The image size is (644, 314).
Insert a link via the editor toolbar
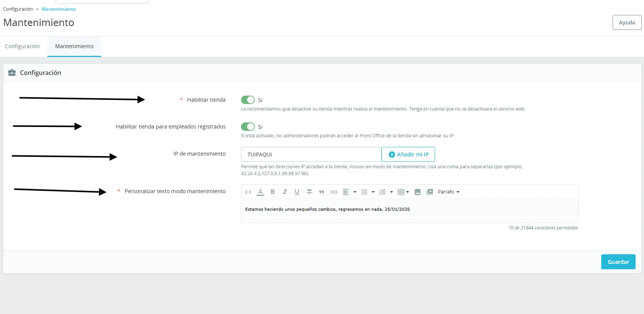[x=334, y=192]
